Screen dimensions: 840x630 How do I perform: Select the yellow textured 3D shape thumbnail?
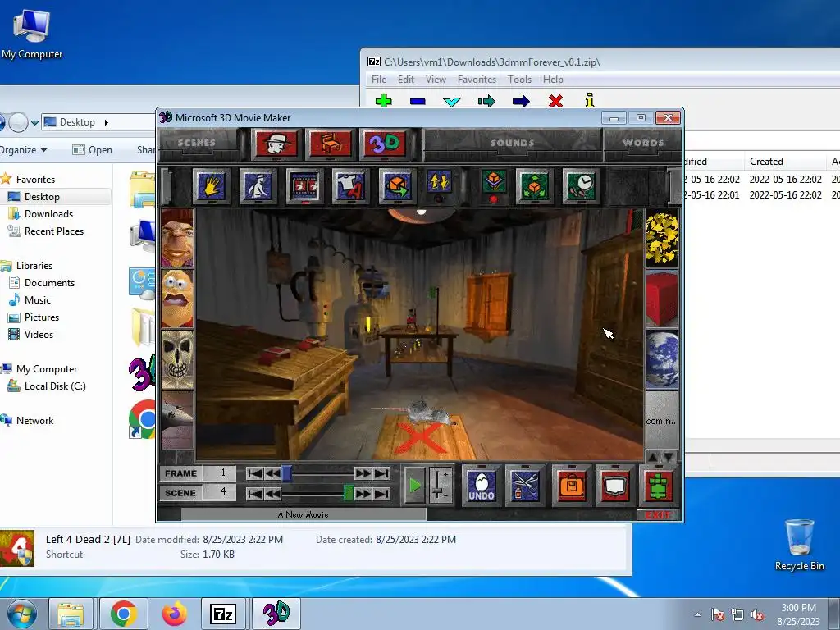click(x=662, y=239)
